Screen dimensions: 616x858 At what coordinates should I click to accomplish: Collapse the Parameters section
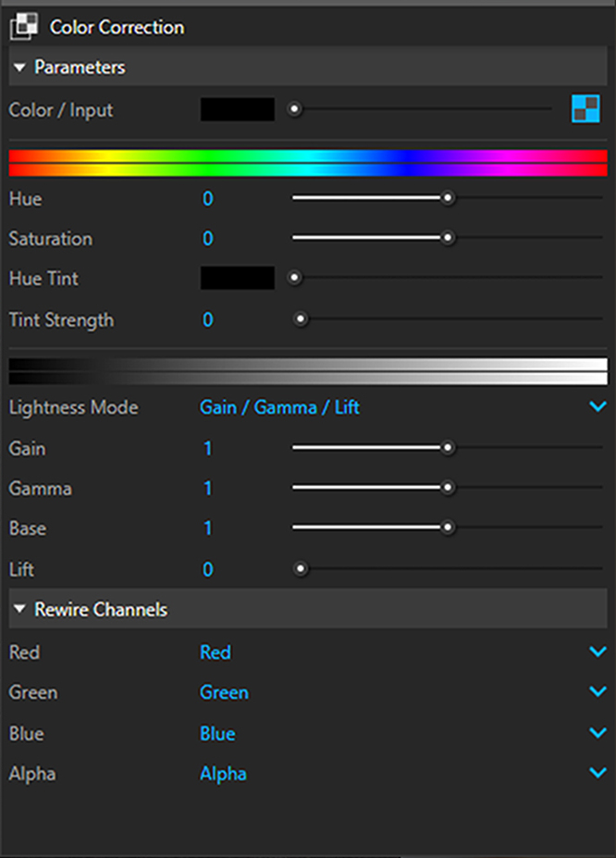[20, 68]
